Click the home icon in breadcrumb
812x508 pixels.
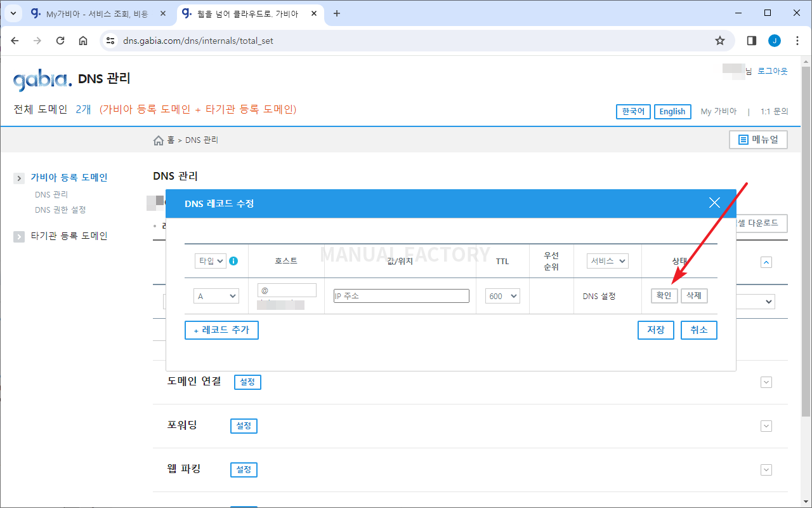coord(159,140)
